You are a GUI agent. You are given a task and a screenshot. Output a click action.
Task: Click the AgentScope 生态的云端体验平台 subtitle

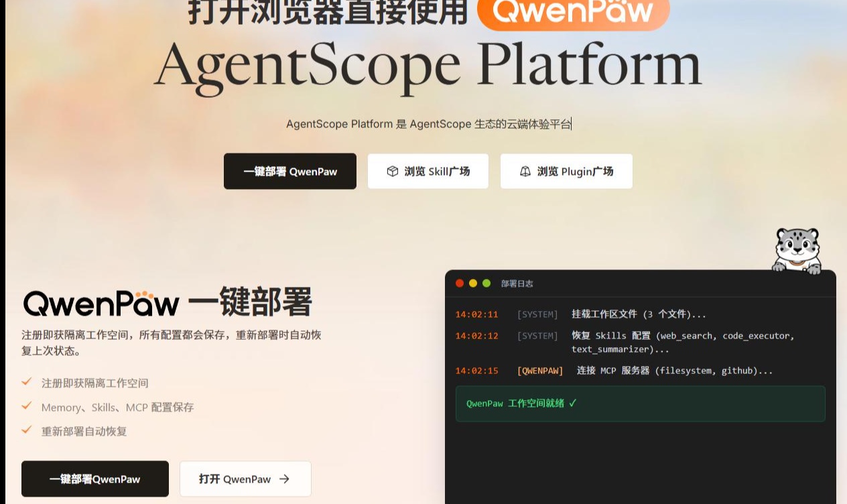click(x=429, y=124)
